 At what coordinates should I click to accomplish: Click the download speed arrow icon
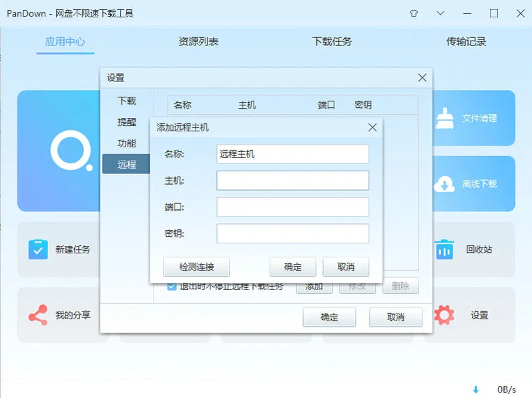[x=476, y=389]
